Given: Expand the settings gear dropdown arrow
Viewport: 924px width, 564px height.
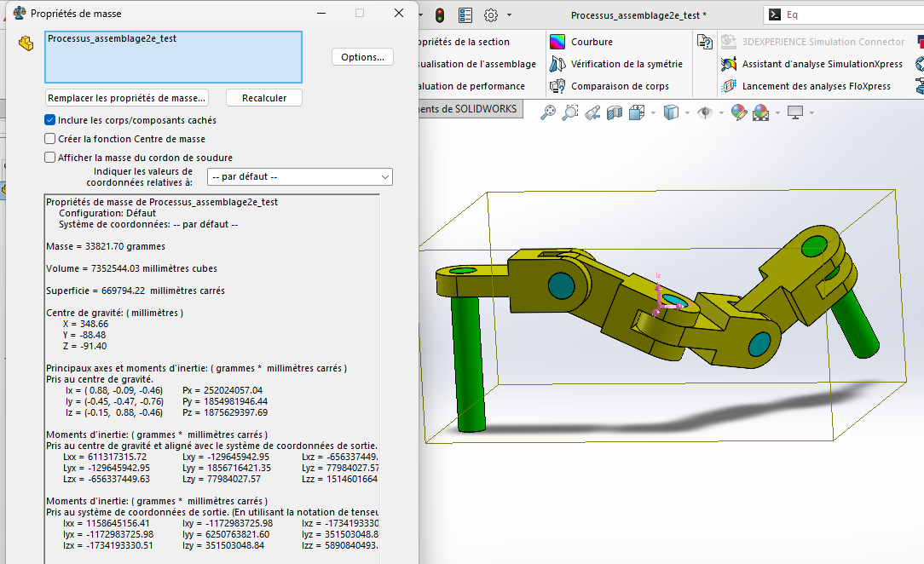Looking at the screenshot, I should coord(510,15).
